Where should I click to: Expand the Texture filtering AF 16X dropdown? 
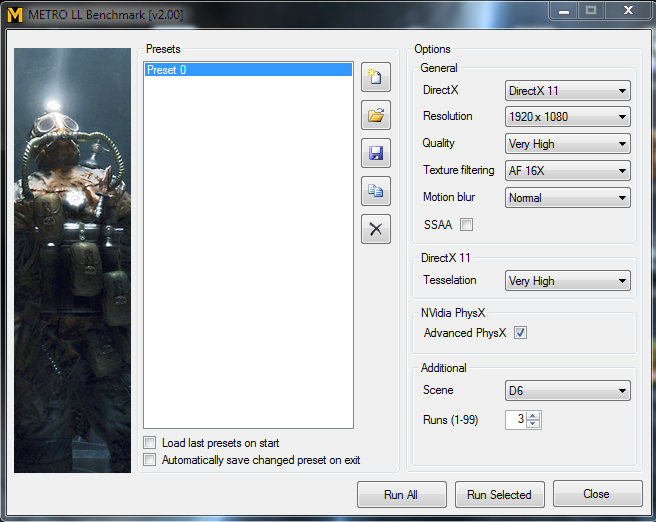click(x=568, y=171)
